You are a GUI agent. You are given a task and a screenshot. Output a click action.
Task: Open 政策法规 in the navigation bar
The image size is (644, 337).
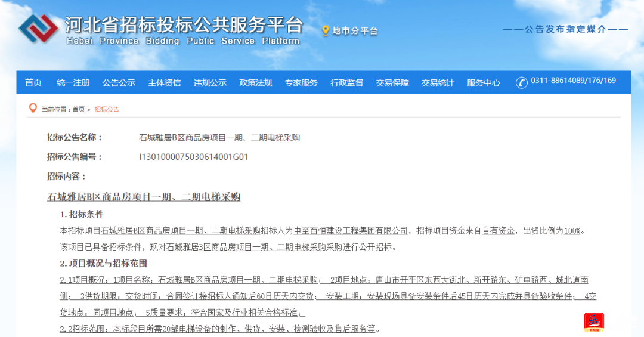[256, 82]
